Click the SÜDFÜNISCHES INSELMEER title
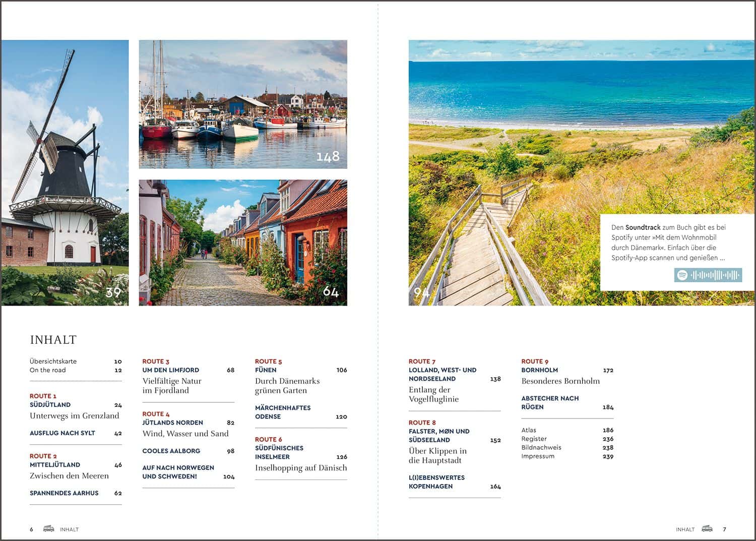The image size is (756, 541). (279, 452)
